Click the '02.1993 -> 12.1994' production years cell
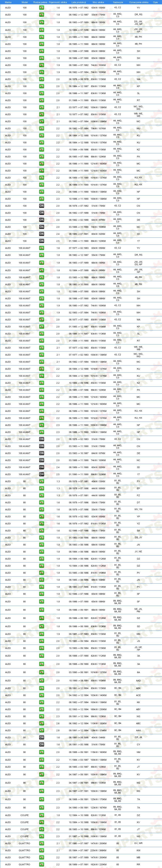 tap(79, 709)
